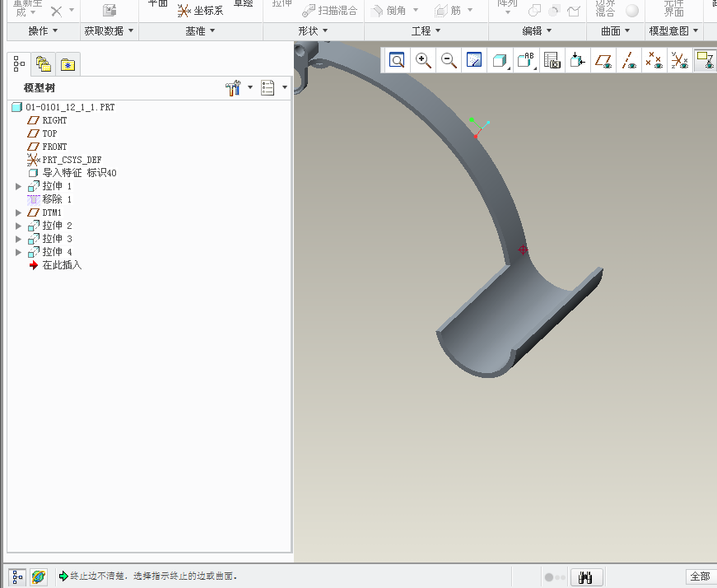
Task: Open the 基准 group dropdown
Action: point(200,30)
